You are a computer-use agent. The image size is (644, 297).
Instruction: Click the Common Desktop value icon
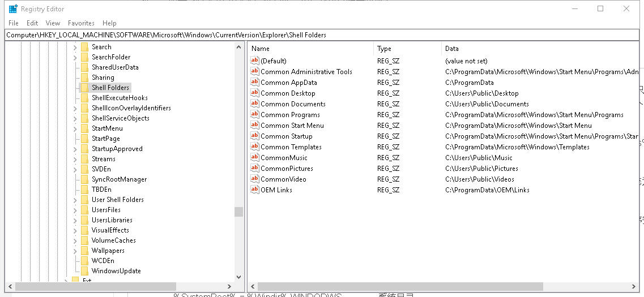coord(255,93)
